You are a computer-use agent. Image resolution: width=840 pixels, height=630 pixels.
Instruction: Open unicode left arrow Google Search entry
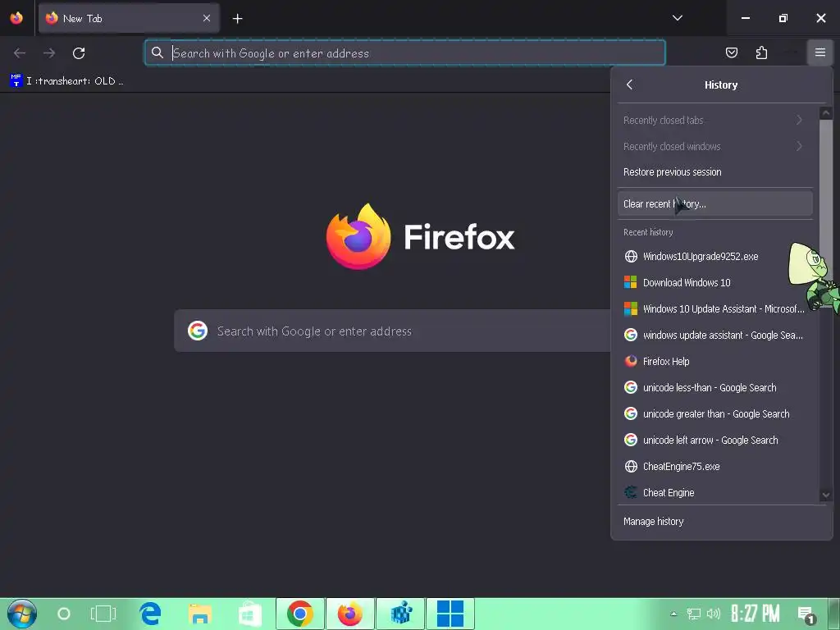click(x=715, y=440)
